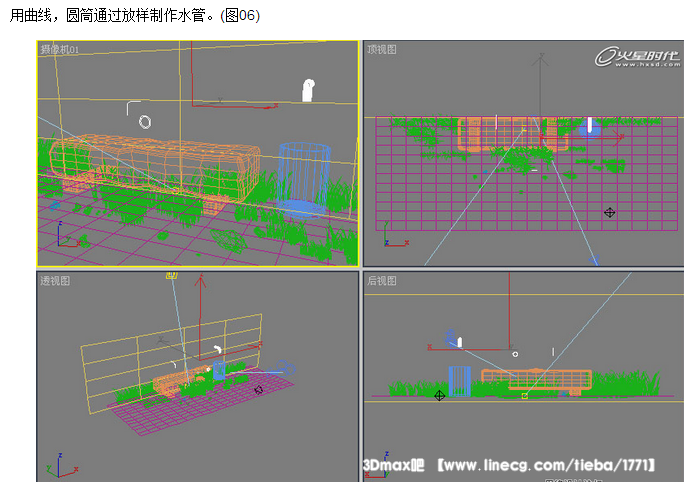This screenshot has height=482, width=684.
Task: Open the 后视图 viewport label menu
Action: coord(382,281)
